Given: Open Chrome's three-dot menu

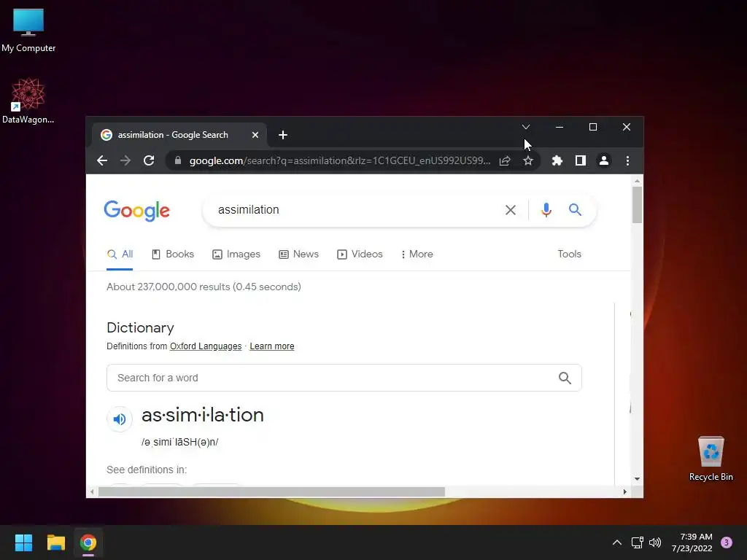Looking at the screenshot, I should (627, 160).
